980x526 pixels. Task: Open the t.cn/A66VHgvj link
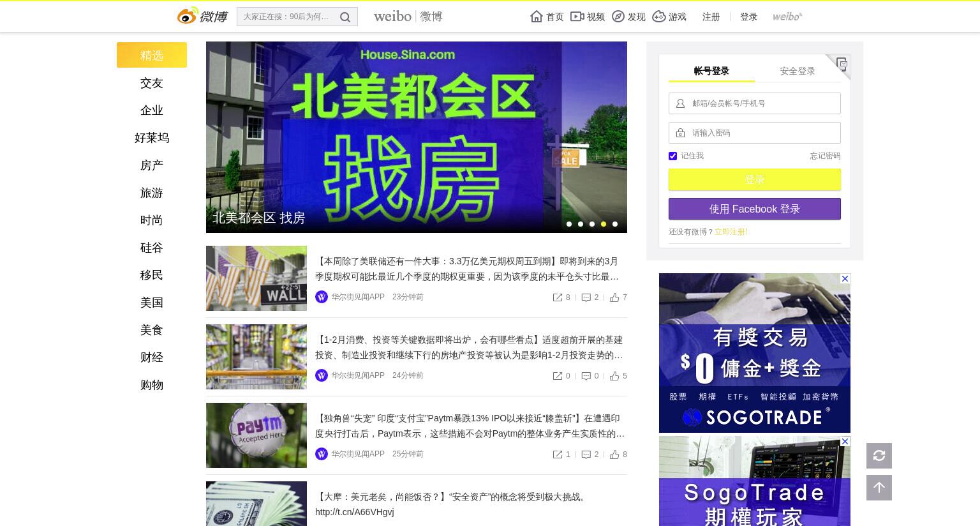[x=355, y=512]
